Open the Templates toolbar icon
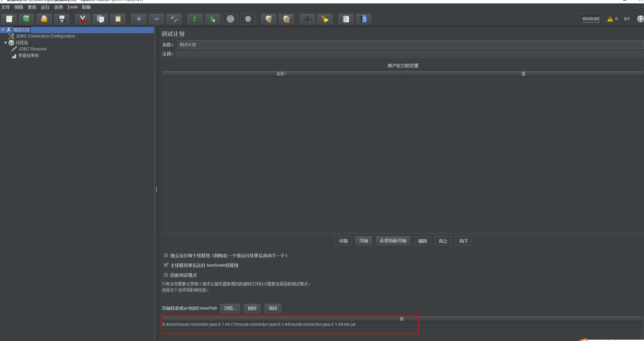 tap(26, 19)
